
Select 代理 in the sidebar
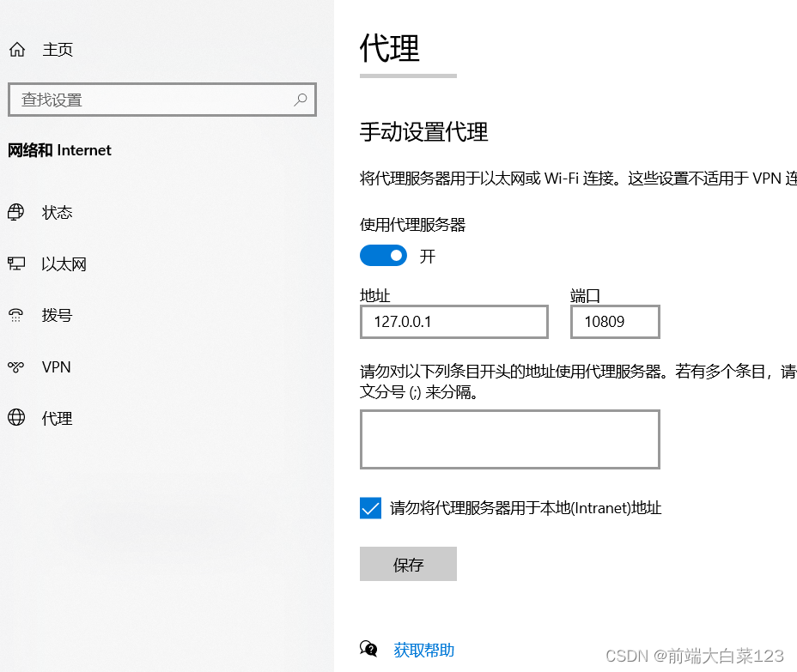click(x=57, y=419)
